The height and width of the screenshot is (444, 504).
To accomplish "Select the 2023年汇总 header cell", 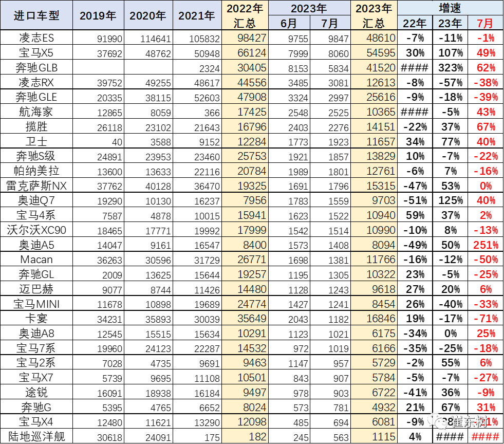I will pyautogui.click(x=374, y=15).
